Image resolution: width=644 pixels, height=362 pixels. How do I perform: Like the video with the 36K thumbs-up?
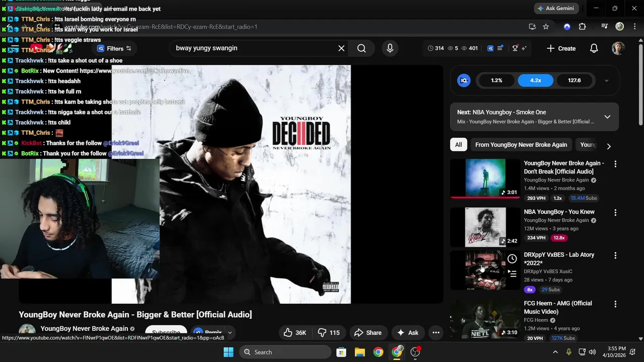294,332
